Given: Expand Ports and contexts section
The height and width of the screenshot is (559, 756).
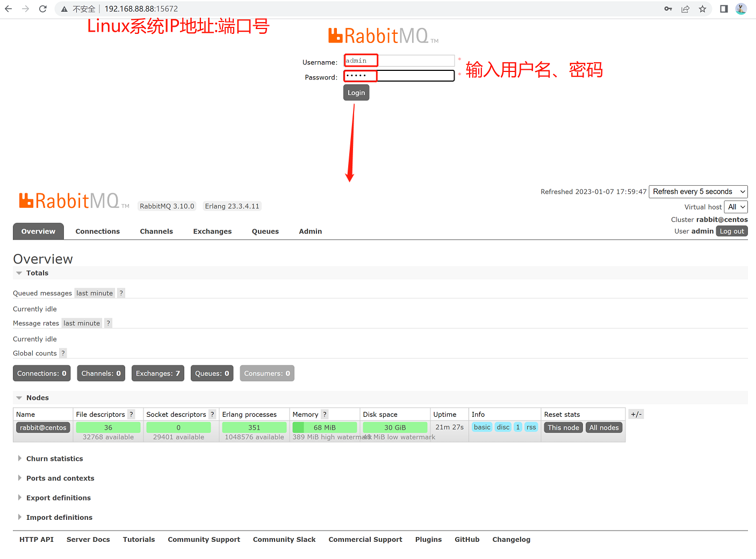Looking at the screenshot, I should click(60, 478).
